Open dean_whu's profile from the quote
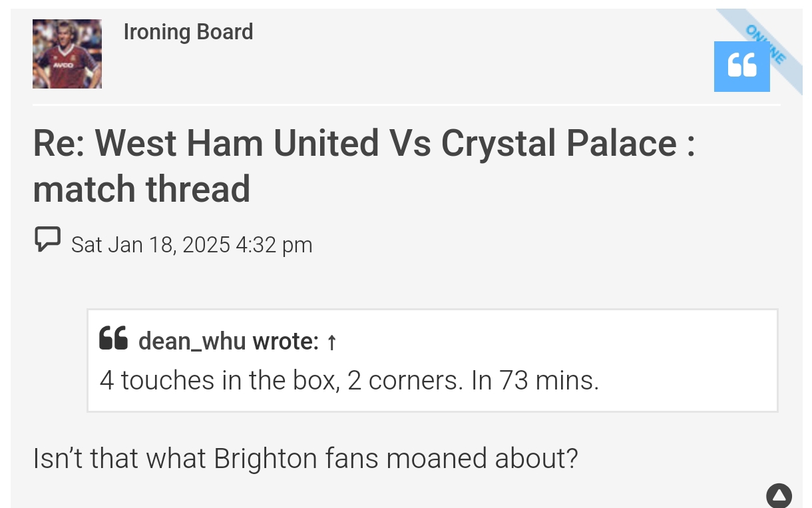This screenshot has height=508, width=812. tap(183, 342)
